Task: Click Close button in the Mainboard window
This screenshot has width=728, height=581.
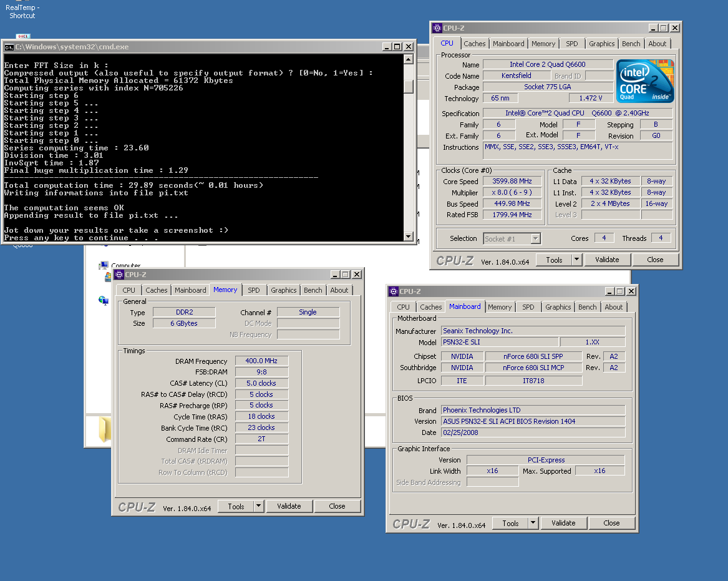Action: pos(611,523)
